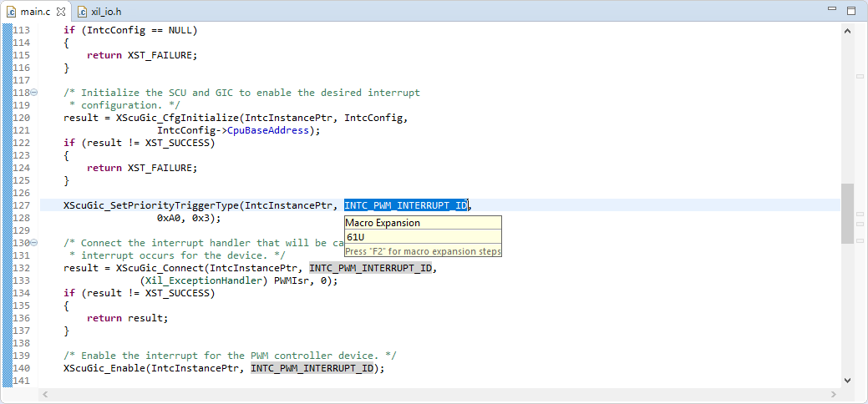Click the Macro Expansion popup title
868x404 pixels.
click(383, 223)
